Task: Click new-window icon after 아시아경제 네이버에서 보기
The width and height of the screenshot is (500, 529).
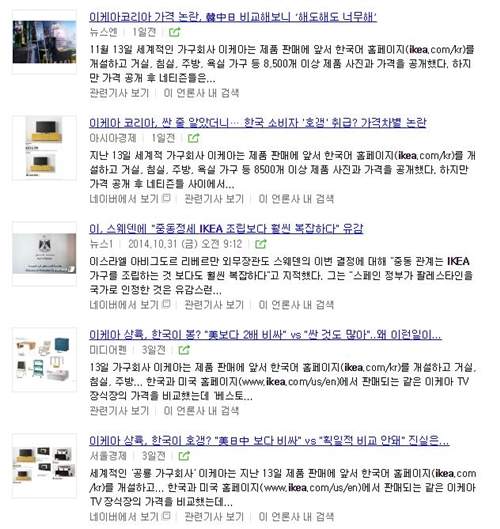Action: coord(166,198)
